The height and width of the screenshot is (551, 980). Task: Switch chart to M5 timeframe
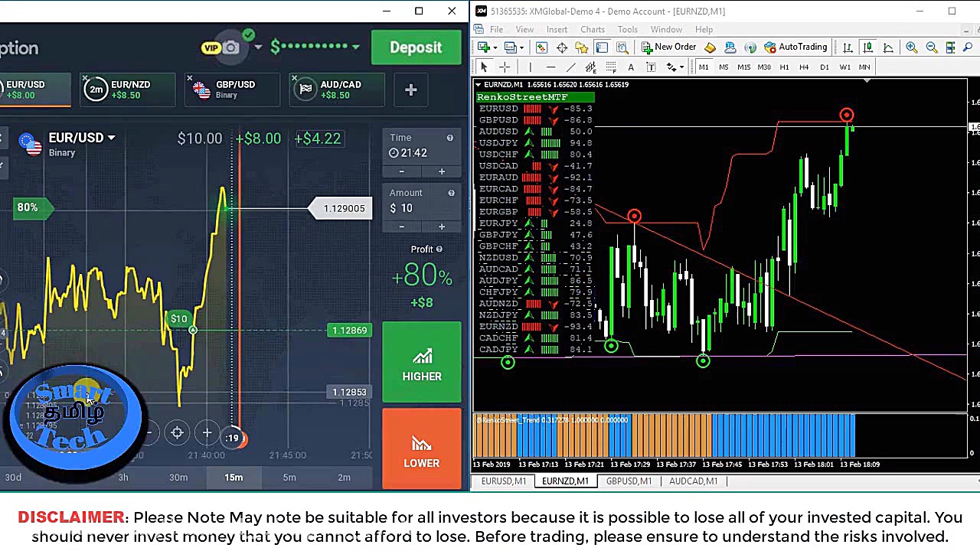(724, 67)
